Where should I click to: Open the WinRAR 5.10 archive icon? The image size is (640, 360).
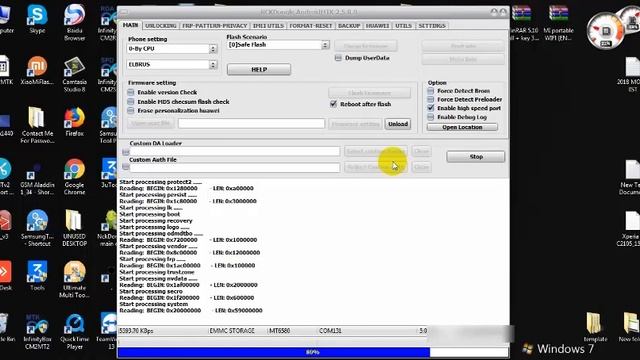pos(522,23)
